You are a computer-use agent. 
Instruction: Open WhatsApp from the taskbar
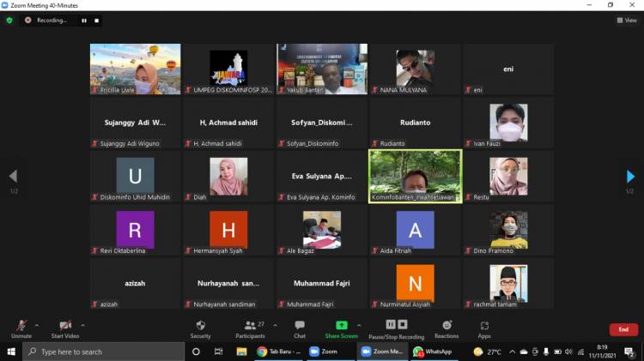click(x=434, y=352)
